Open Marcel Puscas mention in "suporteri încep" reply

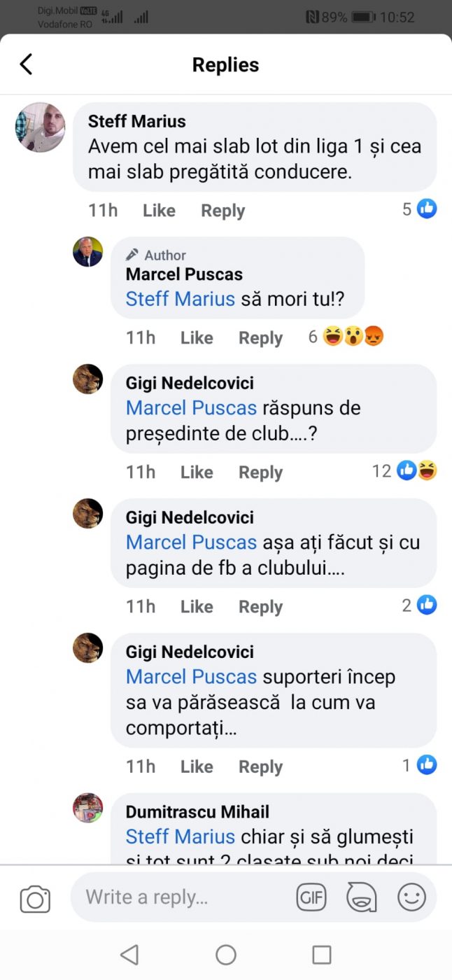pos(191,677)
